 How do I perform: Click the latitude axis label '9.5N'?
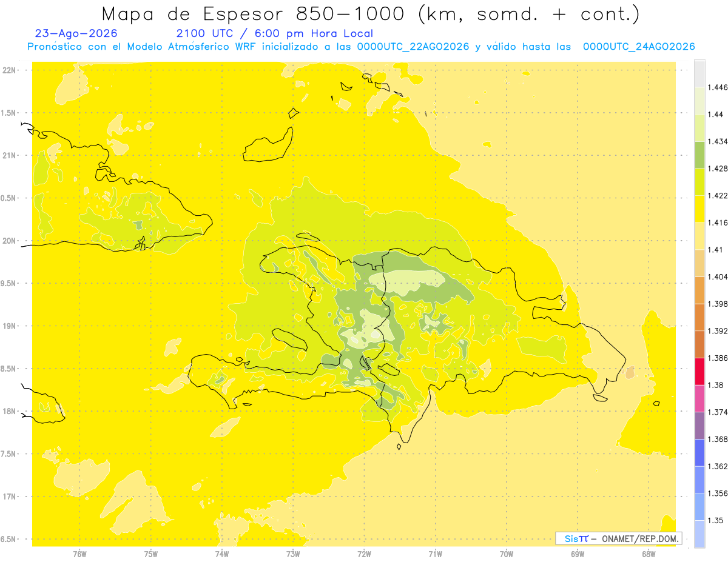(x=8, y=283)
